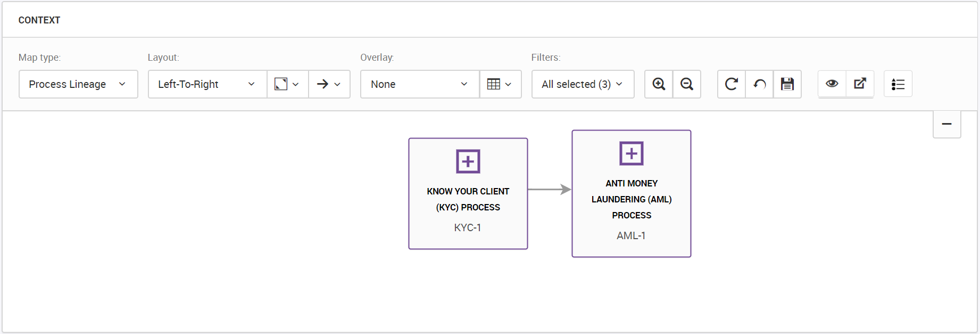Expand the AML-1 process node plus icon
The width and height of the screenshot is (980, 334).
(632, 153)
